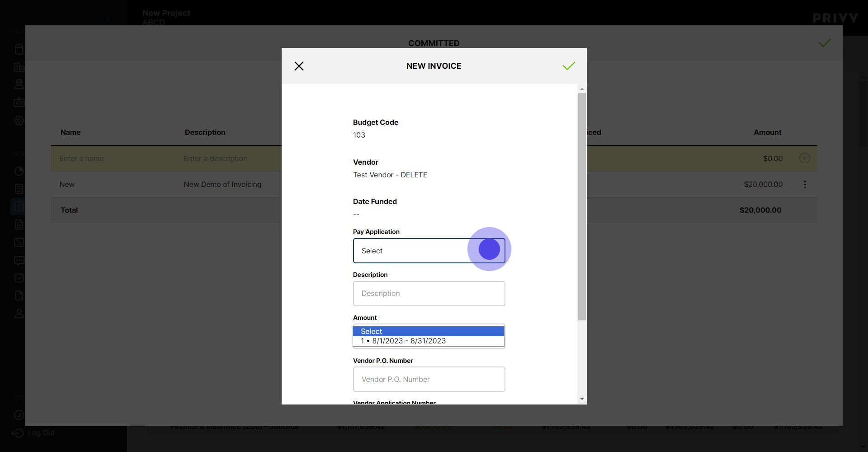The width and height of the screenshot is (868, 452).
Task: Click the New row $20,000.00 amount
Action: click(763, 185)
